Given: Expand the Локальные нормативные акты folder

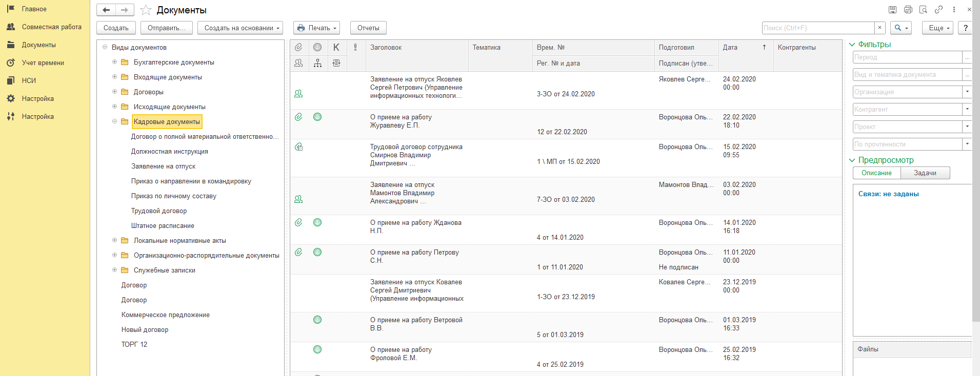Looking at the screenshot, I should tap(114, 240).
